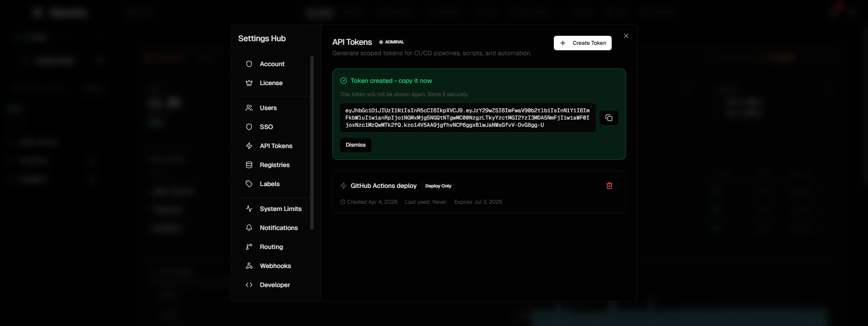Click the generated token string

tap(467, 118)
